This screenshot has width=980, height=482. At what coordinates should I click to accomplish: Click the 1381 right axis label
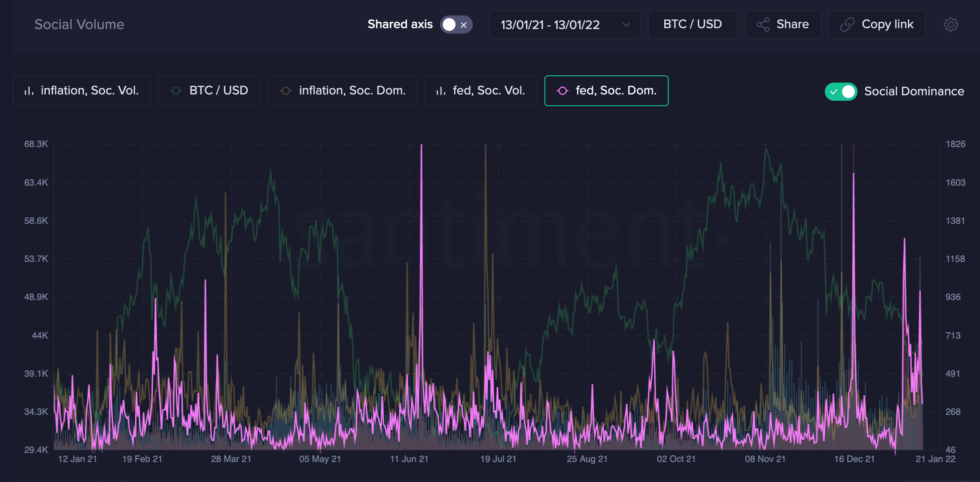pyautogui.click(x=955, y=221)
